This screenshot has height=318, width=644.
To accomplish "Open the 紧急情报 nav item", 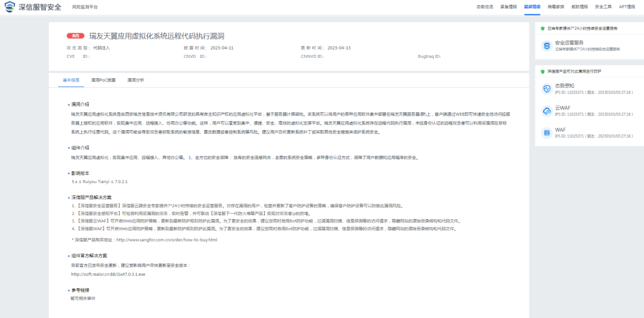I will click(509, 7).
